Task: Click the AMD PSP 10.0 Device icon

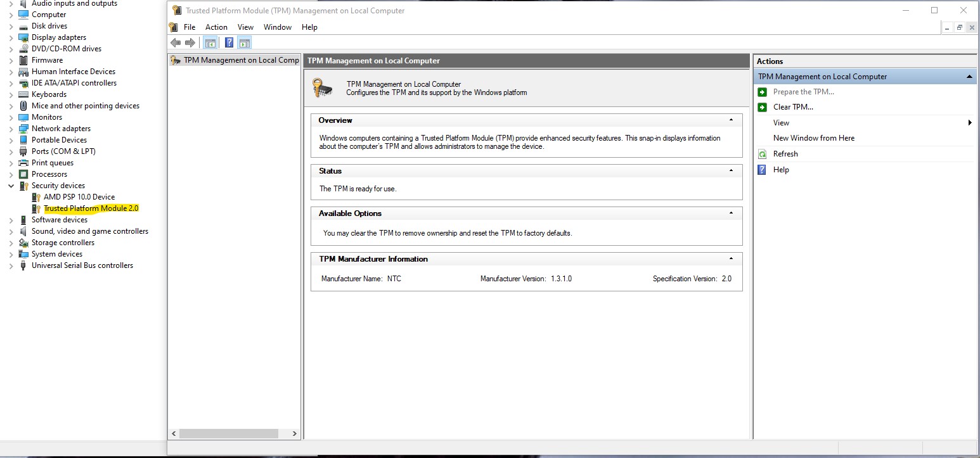Action: pos(37,197)
